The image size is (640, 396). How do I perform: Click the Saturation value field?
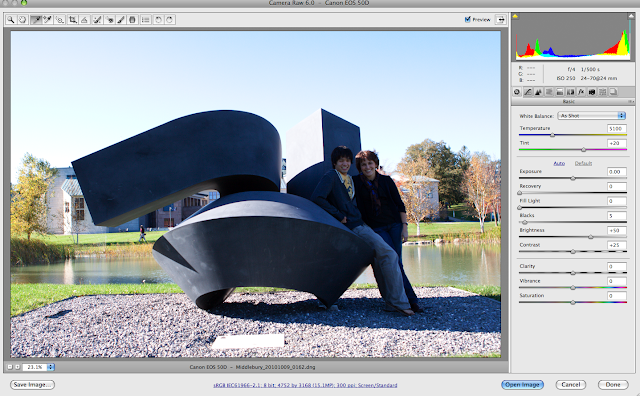[x=617, y=296]
